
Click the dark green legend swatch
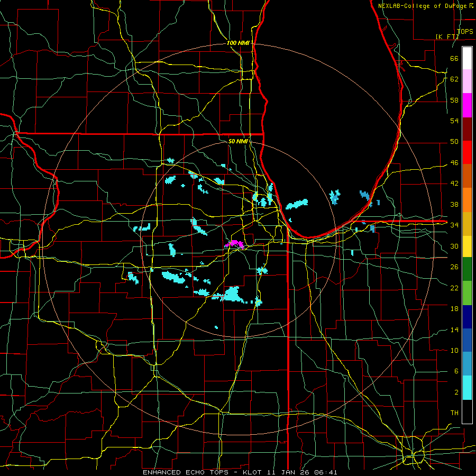pos(467,269)
